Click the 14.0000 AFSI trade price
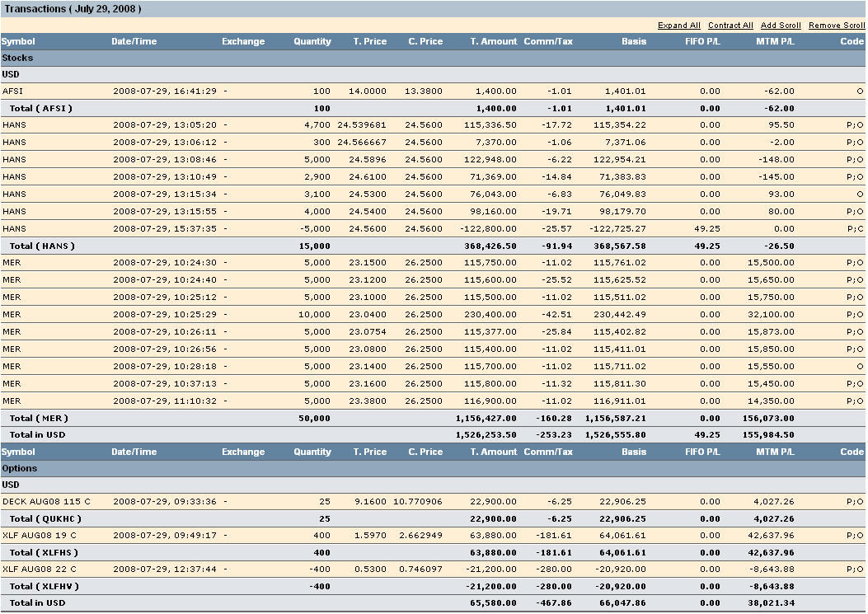This screenshot has width=868, height=614. (x=368, y=91)
